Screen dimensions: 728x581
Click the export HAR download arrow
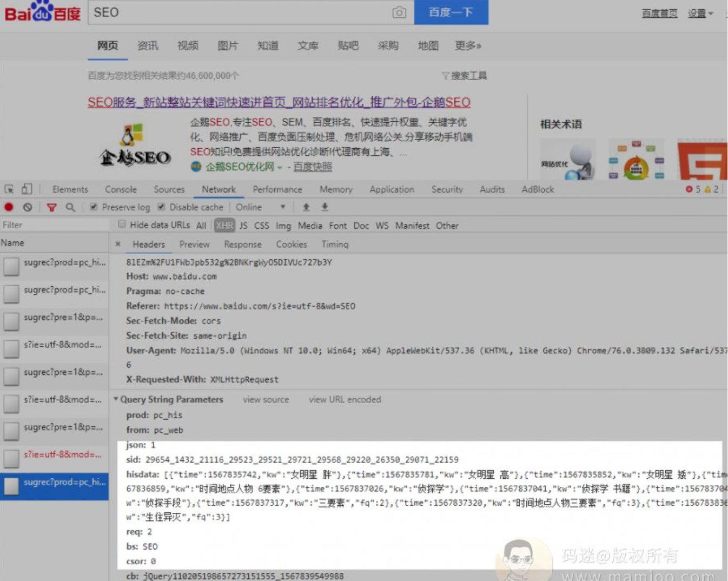pos(325,207)
